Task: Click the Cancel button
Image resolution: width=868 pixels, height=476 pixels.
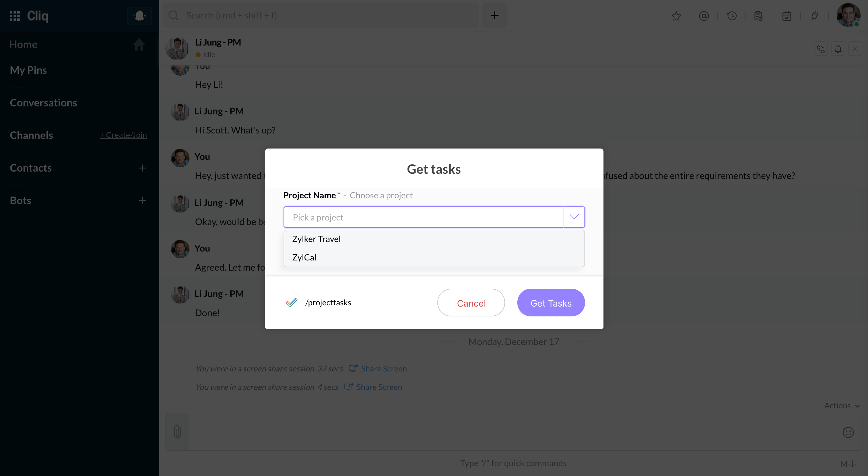Action: [x=471, y=303]
